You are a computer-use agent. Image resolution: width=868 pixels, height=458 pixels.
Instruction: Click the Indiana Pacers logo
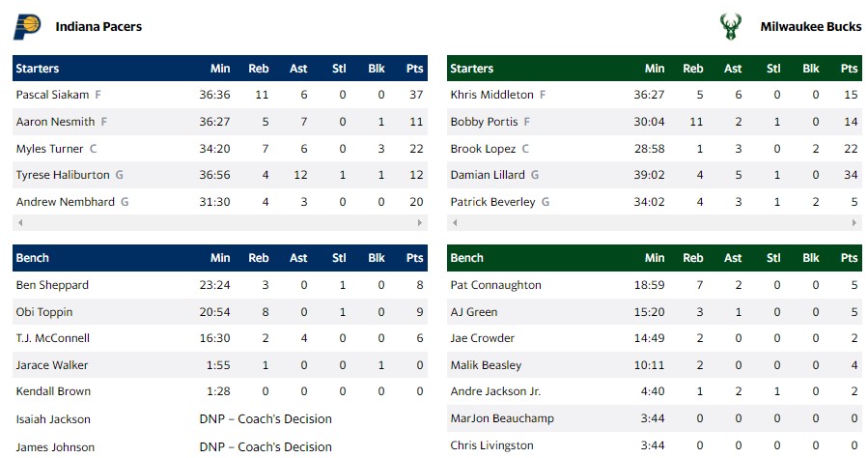click(26, 27)
